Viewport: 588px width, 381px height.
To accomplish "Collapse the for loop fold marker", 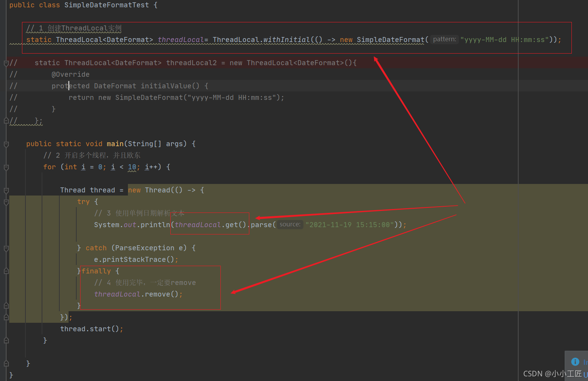I will (6, 167).
